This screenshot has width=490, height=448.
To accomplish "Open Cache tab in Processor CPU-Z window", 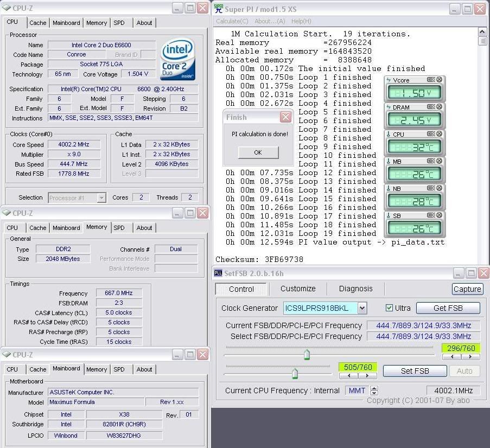I will 38,23.
